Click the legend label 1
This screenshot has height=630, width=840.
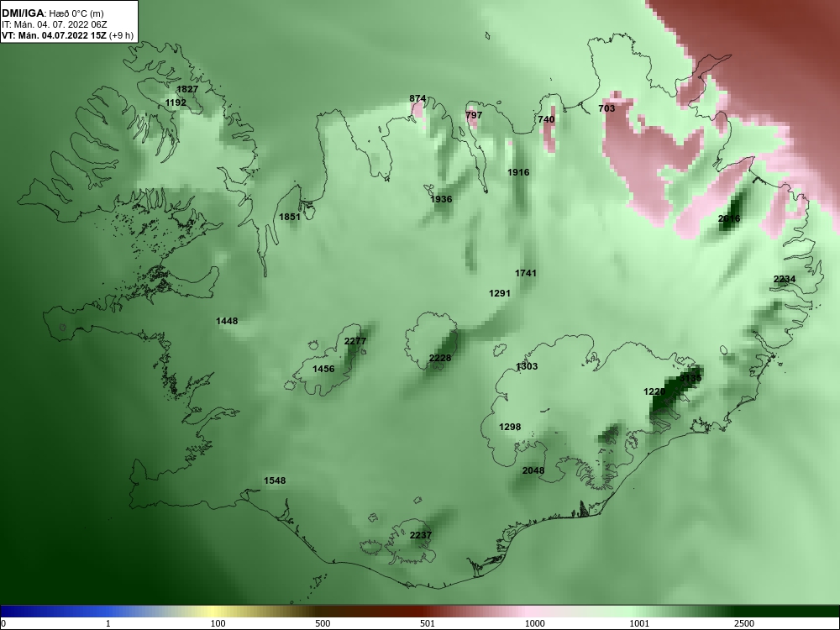pos(108,623)
